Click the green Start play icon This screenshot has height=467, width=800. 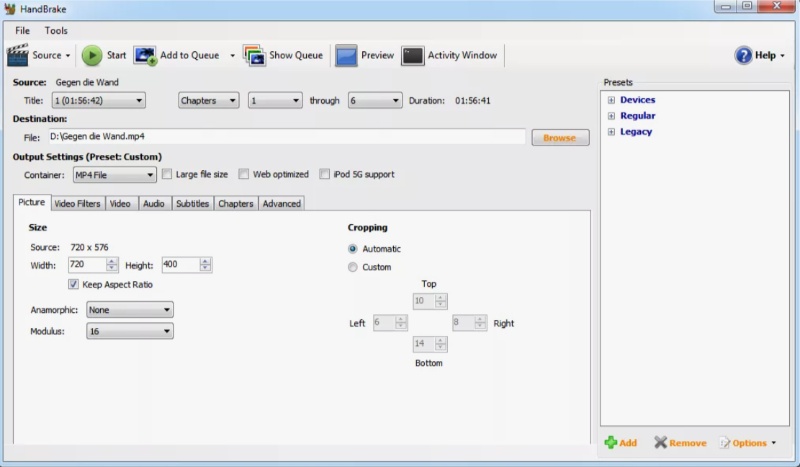92,55
